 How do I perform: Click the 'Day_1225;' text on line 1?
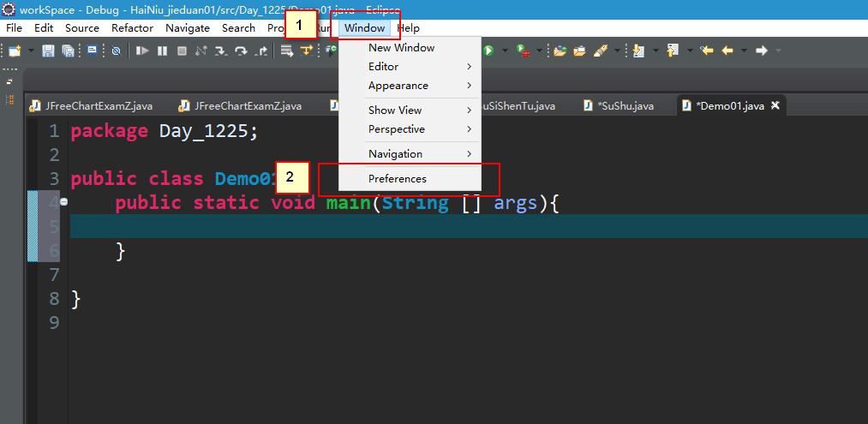tap(209, 132)
